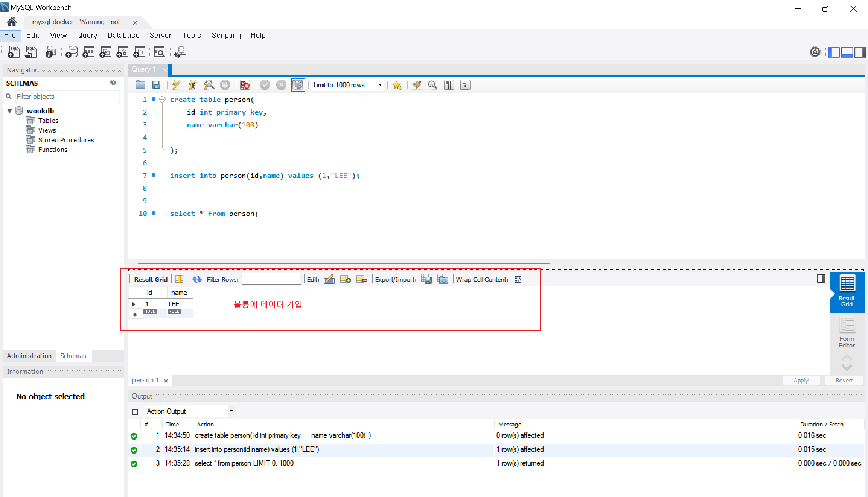Toggle auto-commit mode button

pos(298,85)
